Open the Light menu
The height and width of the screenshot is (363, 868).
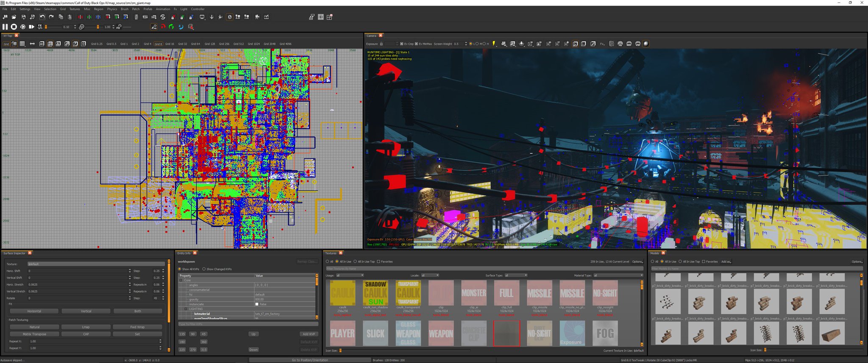(x=184, y=9)
